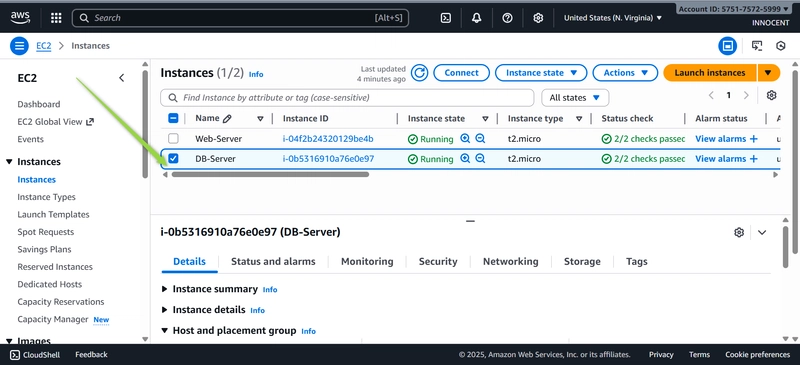Open the screen-share tutorial icon

[757, 46]
